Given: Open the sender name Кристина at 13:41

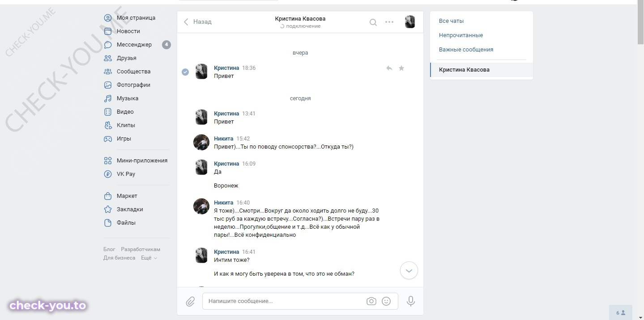Looking at the screenshot, I should (x=226, y=114).
